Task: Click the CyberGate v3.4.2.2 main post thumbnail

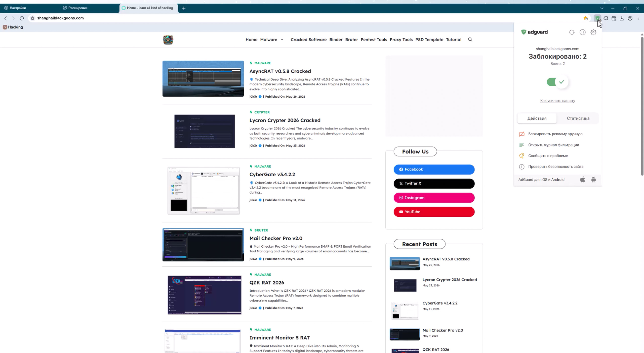Action: (203, 190)
